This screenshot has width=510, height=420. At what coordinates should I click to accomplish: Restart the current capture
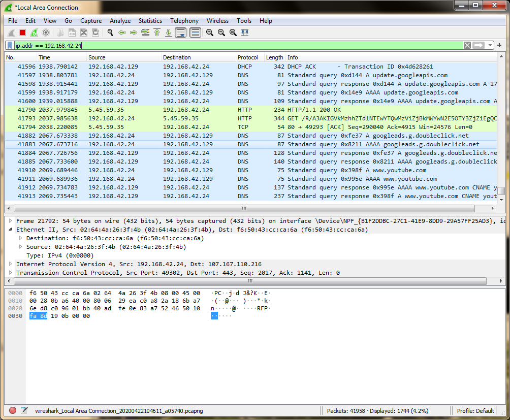click(x=34, y=33)
